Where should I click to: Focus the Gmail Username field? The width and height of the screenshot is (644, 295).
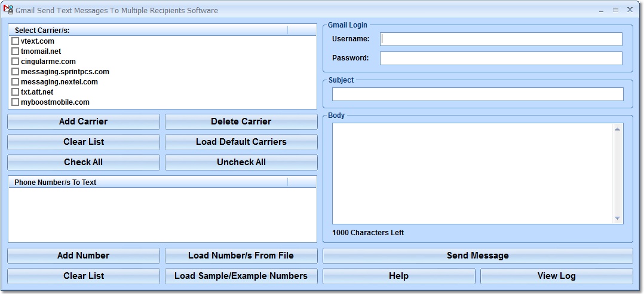coord(501,39)
